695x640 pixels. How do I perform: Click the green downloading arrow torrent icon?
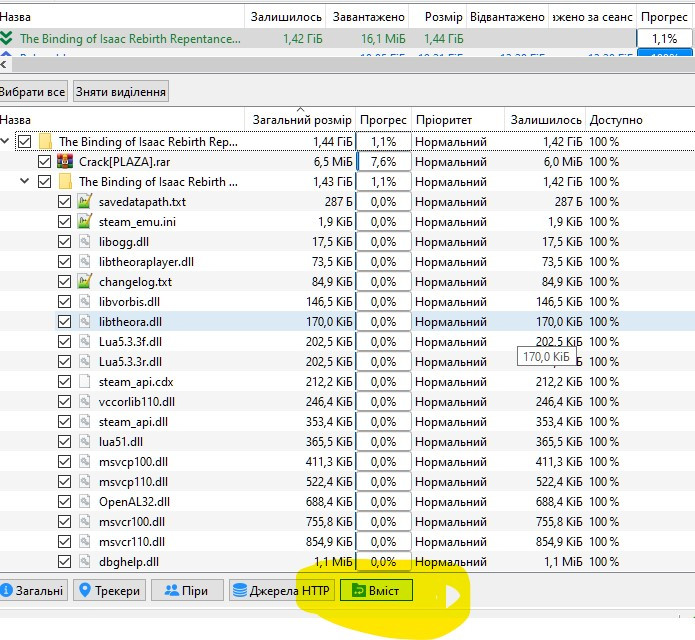[8, 39]
